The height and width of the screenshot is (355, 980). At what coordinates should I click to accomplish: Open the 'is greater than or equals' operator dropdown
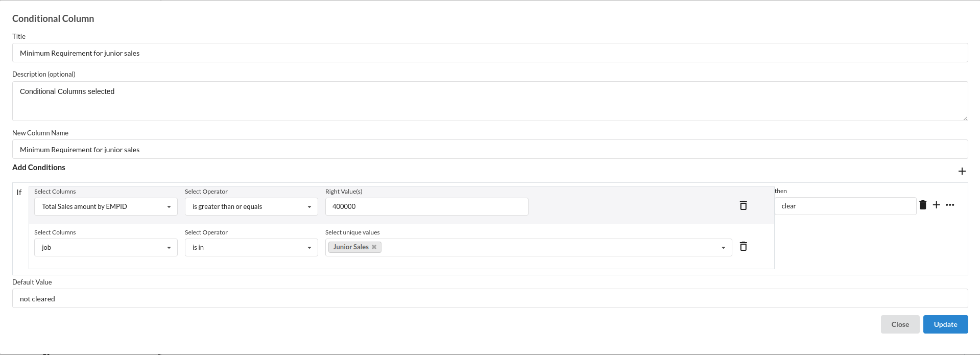pyautogui.click(x=251, y=206)
